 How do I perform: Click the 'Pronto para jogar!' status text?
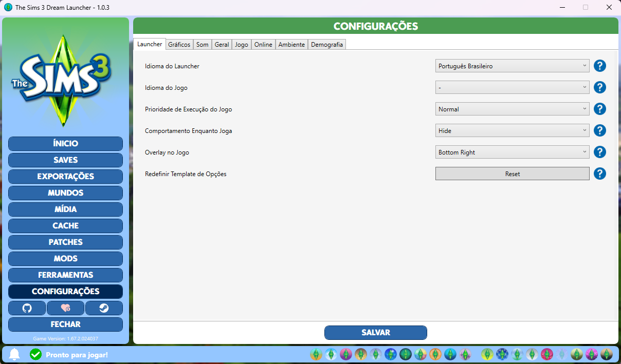click(x=77, y=355)
